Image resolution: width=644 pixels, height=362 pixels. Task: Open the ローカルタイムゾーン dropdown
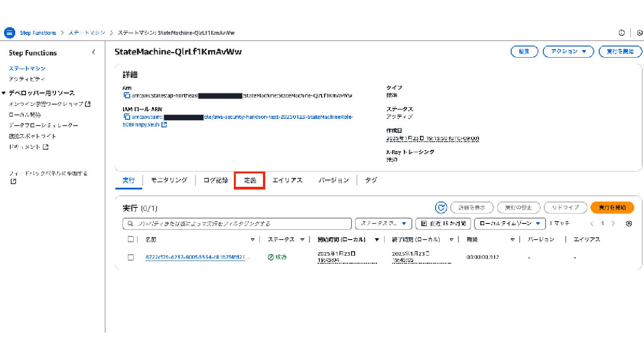coord(510,223)
